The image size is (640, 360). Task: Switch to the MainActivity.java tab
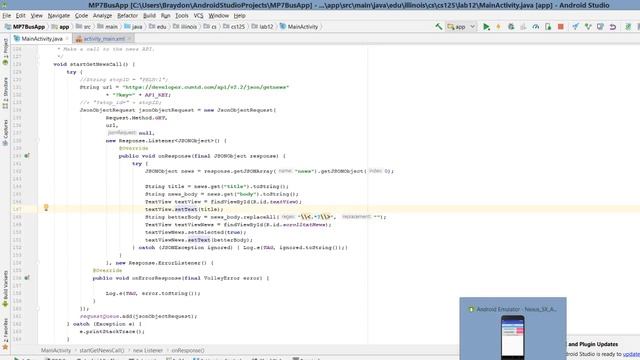click(42, 38)
